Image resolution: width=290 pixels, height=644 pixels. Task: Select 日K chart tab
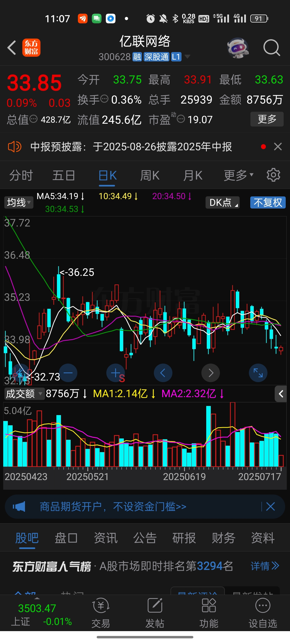point(107,176)
